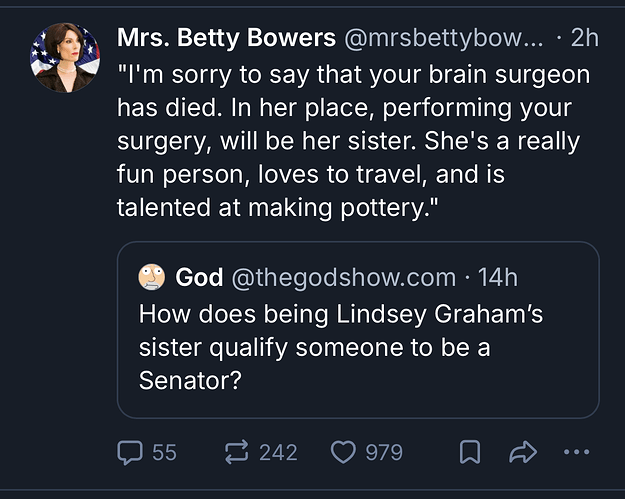Image resolution: width=625 pixels, height=499 pixels.
Task: Open God's display name in quoted post
Action: point(199,277)
